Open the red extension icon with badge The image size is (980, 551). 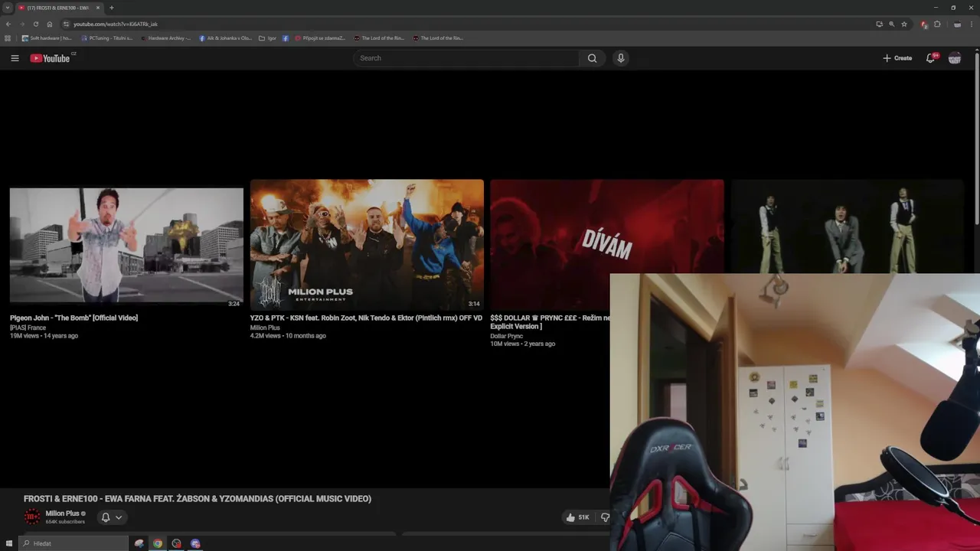pos(924,24)
